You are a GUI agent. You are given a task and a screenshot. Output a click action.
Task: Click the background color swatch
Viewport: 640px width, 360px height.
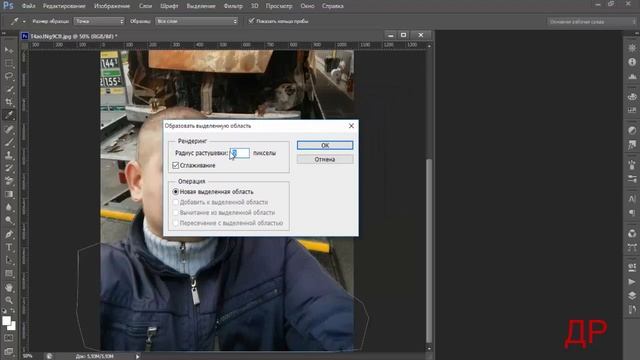click(13, 327)
